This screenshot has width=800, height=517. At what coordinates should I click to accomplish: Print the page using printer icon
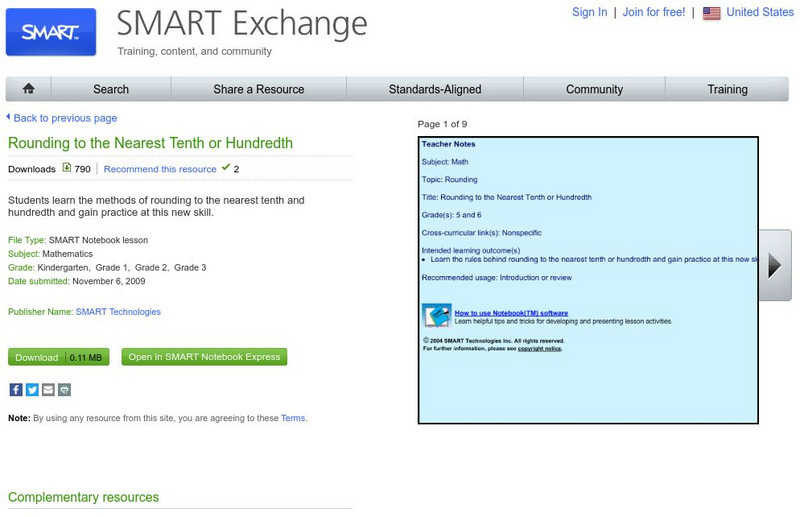pos(64,389)
